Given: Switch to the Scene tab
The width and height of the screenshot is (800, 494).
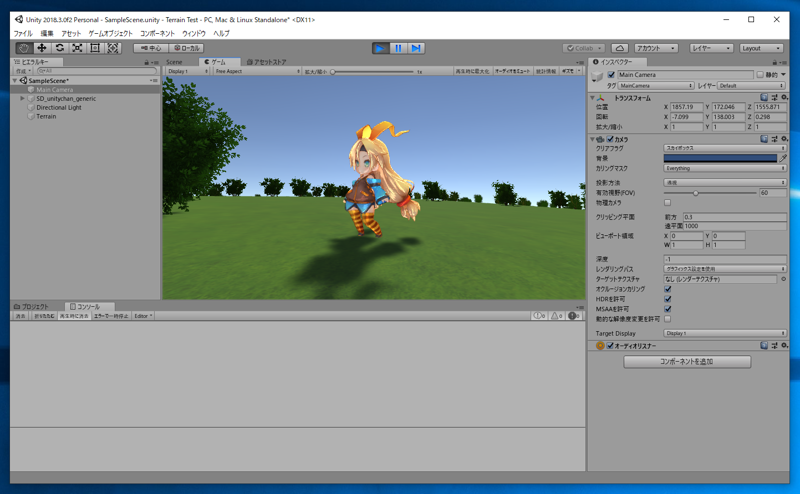Looking at the screenshot, I should (x=174, y=62).
